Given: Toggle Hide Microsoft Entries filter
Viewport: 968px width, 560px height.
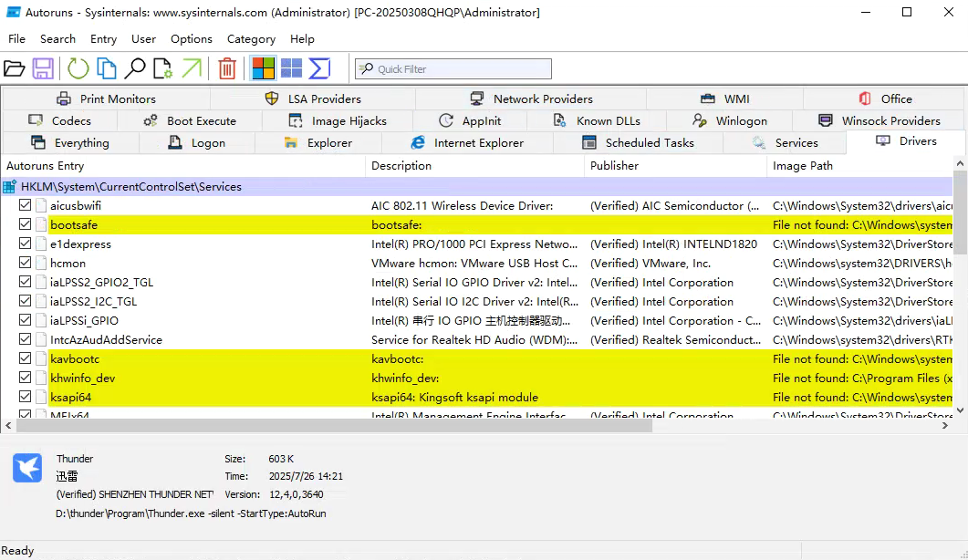Looking at the screenshot, I should 263,67.
